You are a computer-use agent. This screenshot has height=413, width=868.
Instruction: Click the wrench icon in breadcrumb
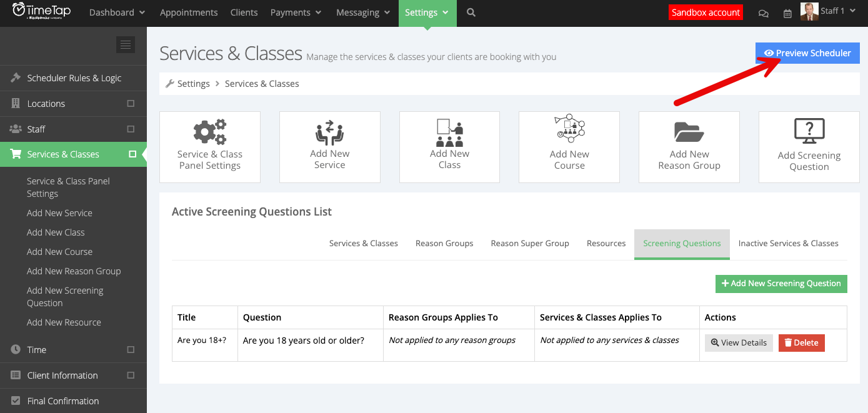[x=169, y=84]
